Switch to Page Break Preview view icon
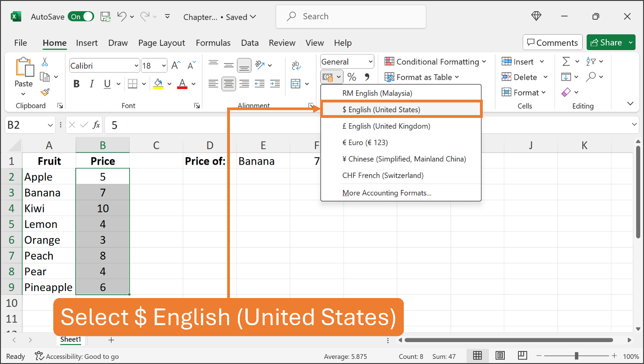This screenshot has height=364, width=644. coord(522,356)
